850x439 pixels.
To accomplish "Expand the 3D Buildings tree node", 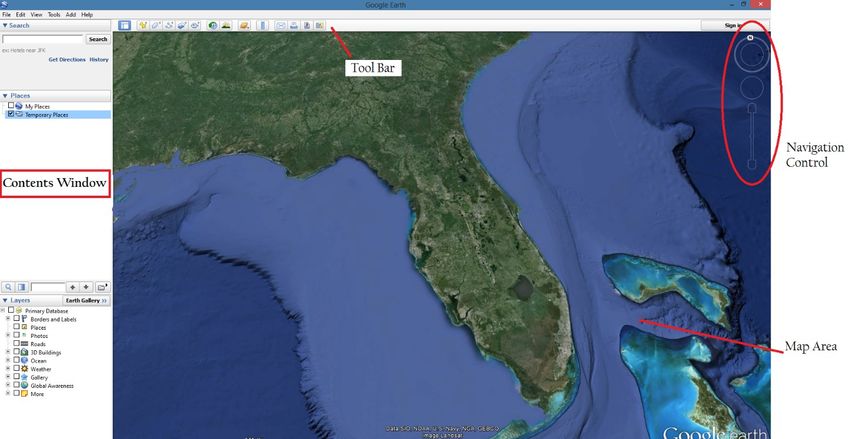I will (8, 352).
